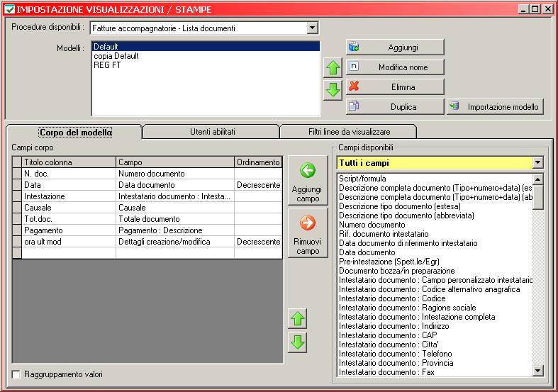
Task: Open the Procedure disponibili dropdown
Action: [x=313, y=28]
